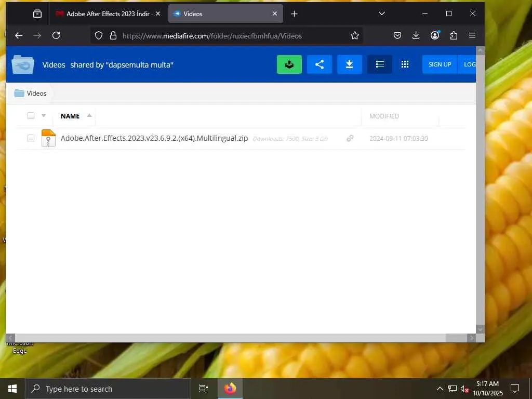The image size is (532, 399).
Task: Open Firefox account menu
Action: pyautogui.click(x=435, y=36)
